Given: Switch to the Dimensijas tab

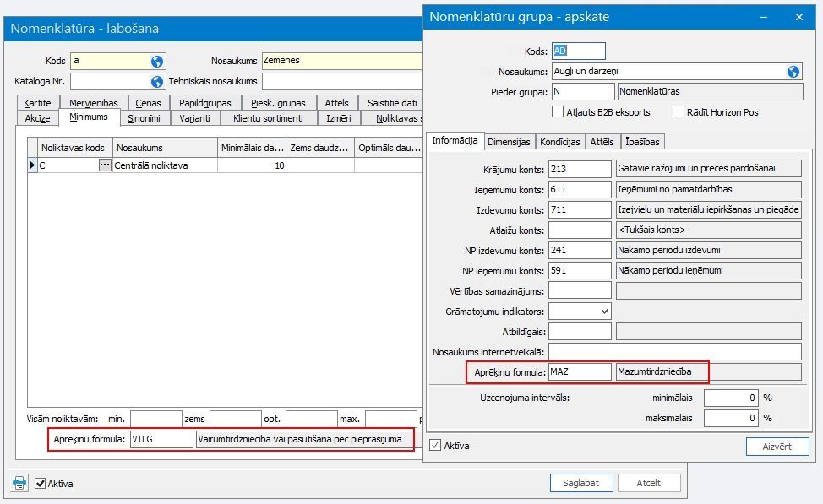Looking at the screenshot, I should coord(509,142).
